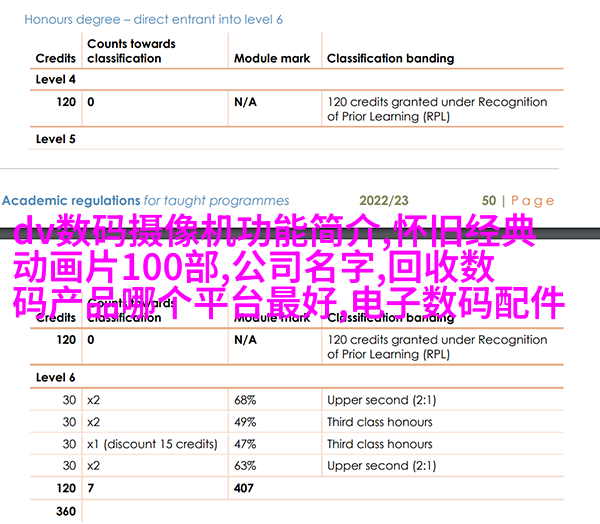
Task: Select the 'Level 4' row label
Action: pos(55,79)
